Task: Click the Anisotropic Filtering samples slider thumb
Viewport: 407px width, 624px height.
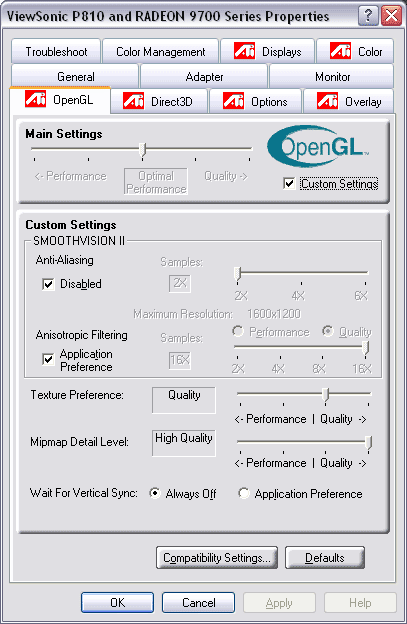Action: pyautogui.click(x=365, y=348)
